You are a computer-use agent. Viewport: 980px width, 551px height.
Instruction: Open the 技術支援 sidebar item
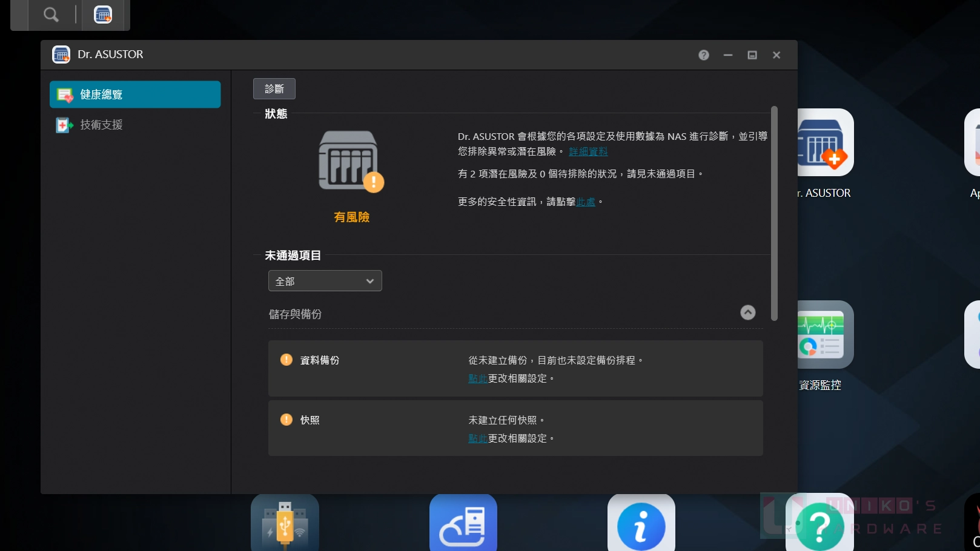pyautogui.click(x=135, y=125)
